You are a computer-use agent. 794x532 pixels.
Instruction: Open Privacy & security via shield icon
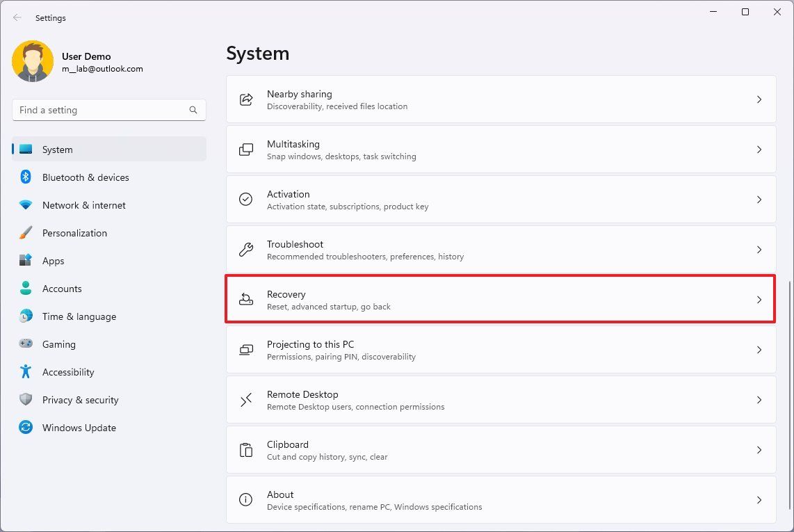(x=25, y=400)
